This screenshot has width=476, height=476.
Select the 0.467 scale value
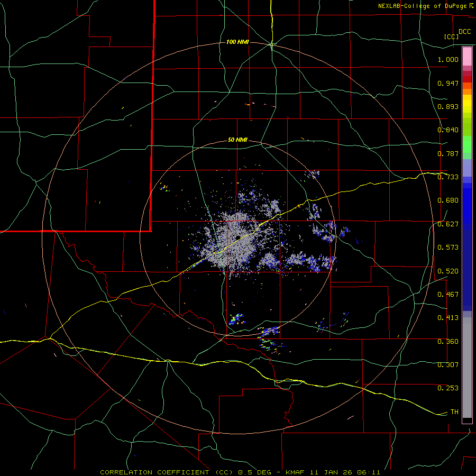coord(448,295)
